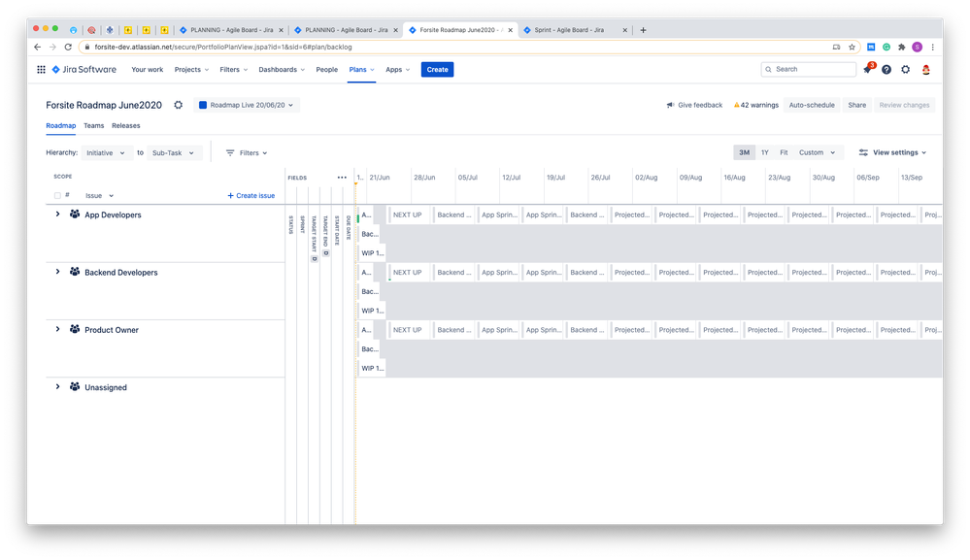The height and width of the screenshot is (560, 970).
Task: Click the Backend Developers team icon
Action: (x=75, y=272)
